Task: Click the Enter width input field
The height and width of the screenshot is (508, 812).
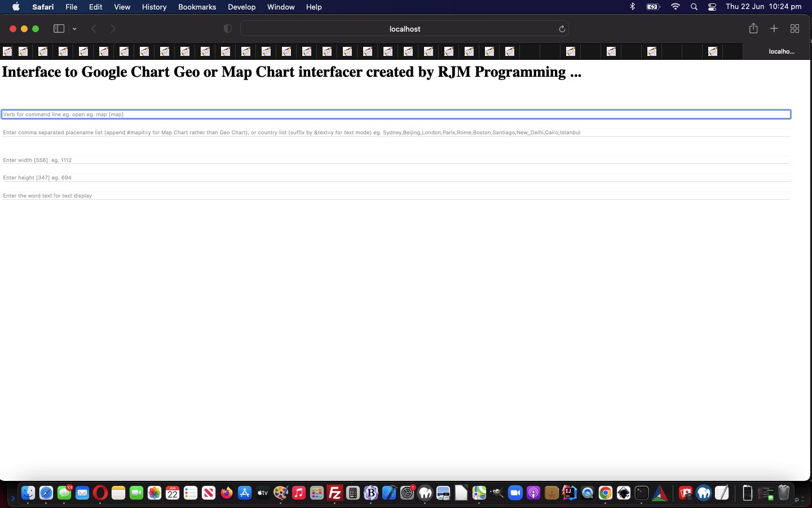Action: pyautogui.click(x=396, y=160)
